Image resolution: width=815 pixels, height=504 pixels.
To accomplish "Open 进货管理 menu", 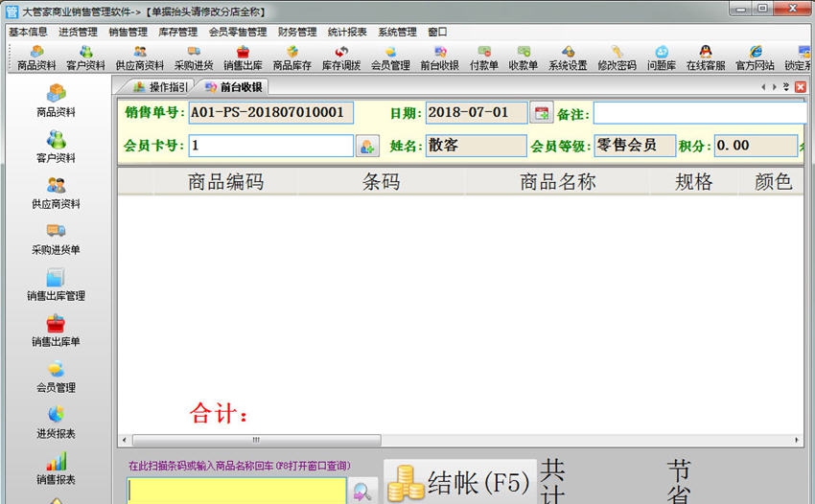I will (78, 33).
